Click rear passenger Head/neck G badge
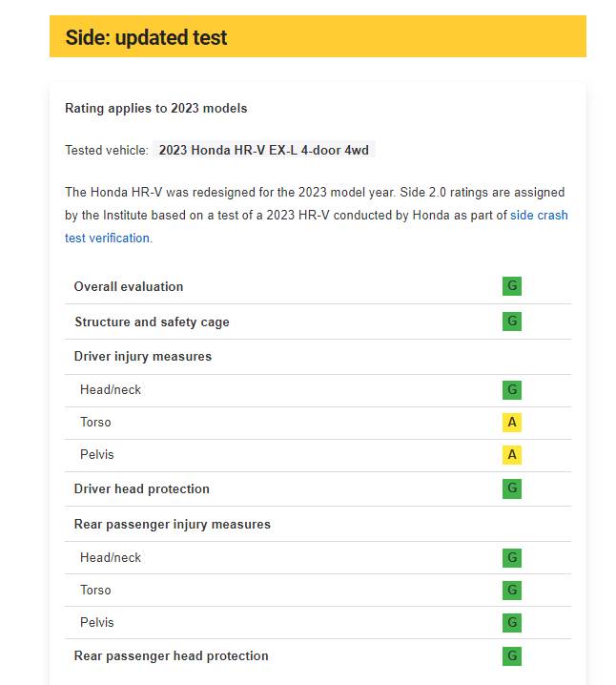This screenshot has height=685, width=616. click(x=512, y=558)
